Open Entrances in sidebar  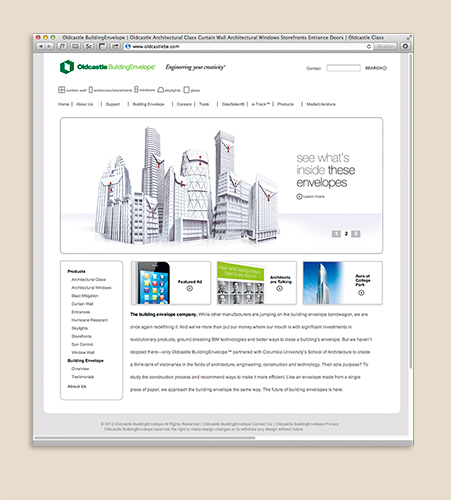[x=81, y=312]
